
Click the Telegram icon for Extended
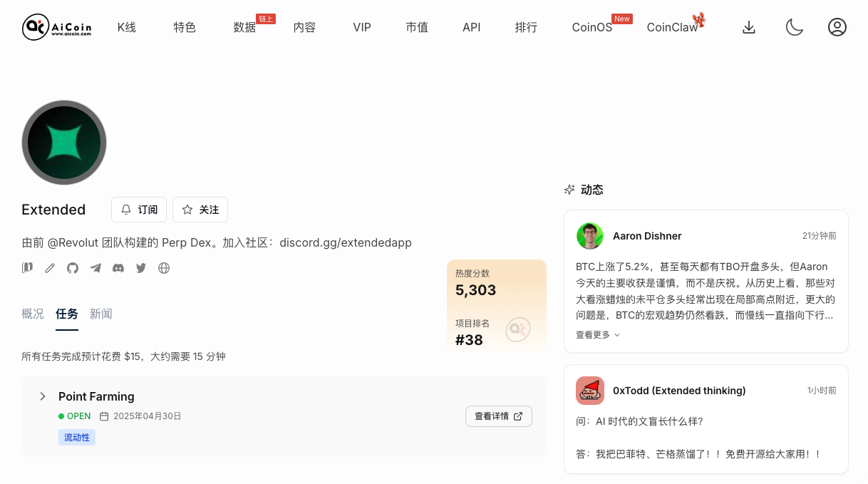click(x=95, y=268)
